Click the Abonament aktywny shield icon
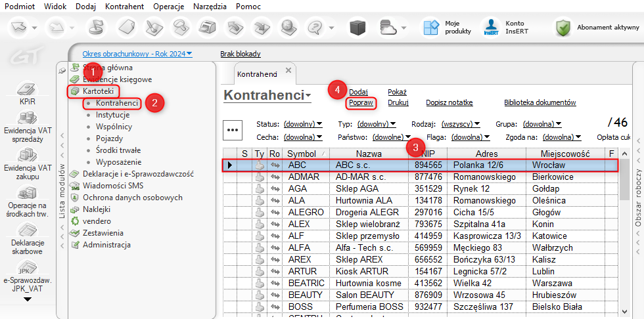 (x=563, y=28)
